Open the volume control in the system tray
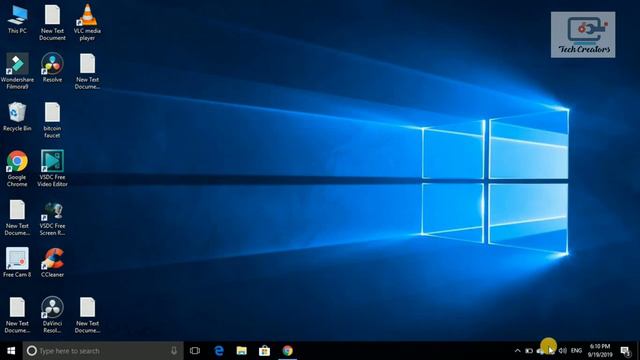Image resolution: width=640 pixels, height=360 pixels. [x=562, y=351]
